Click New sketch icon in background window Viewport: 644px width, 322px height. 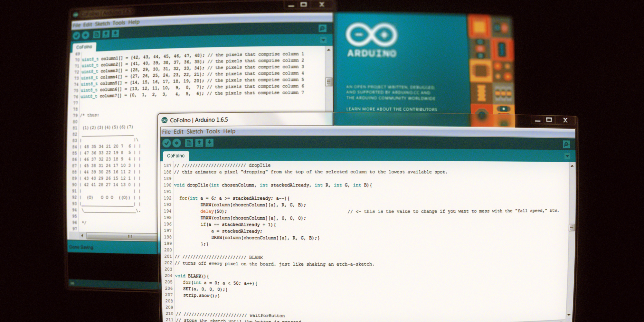point(97,34)
